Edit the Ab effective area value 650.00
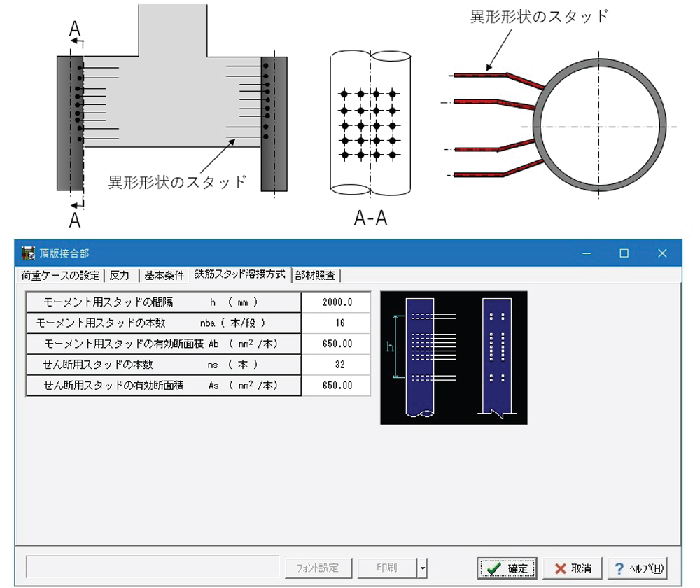 click(x=336, y=344)
